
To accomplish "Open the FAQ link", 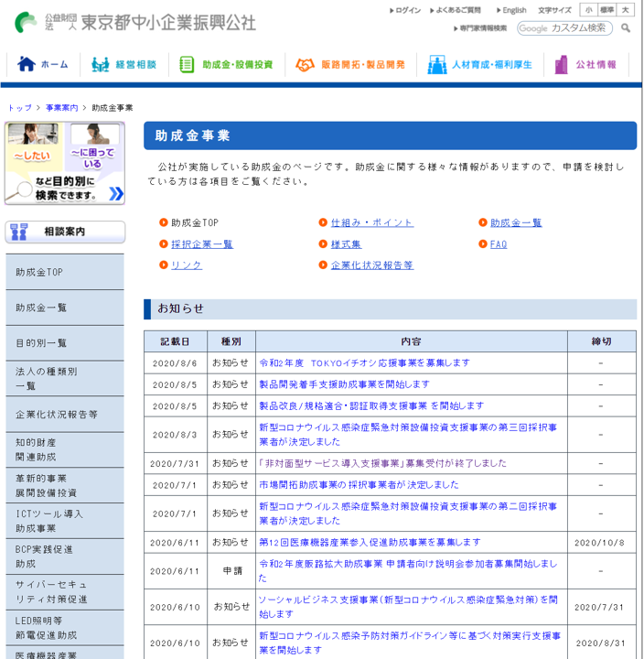I will 499,244.
